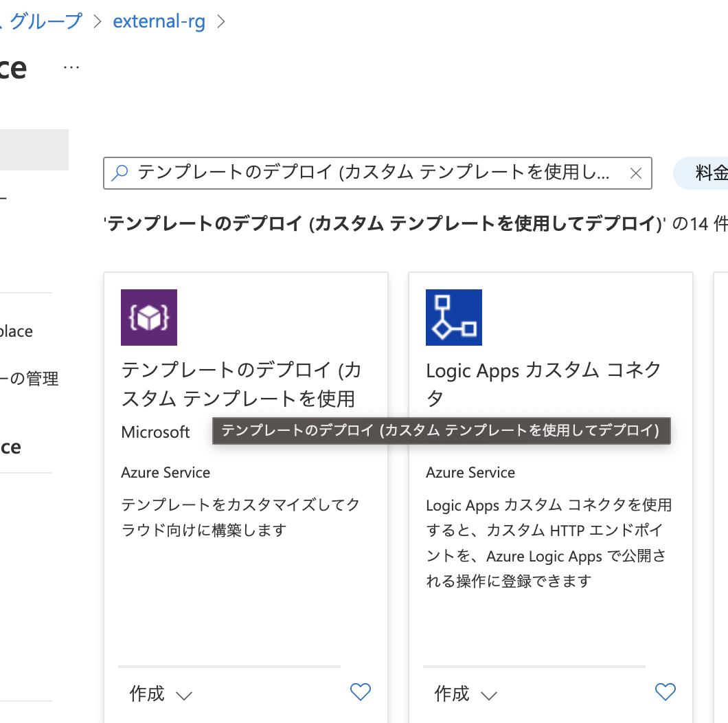Click the search magnifier icon
Viewport: 728px width, 723px height.
(x=120, y=173)
